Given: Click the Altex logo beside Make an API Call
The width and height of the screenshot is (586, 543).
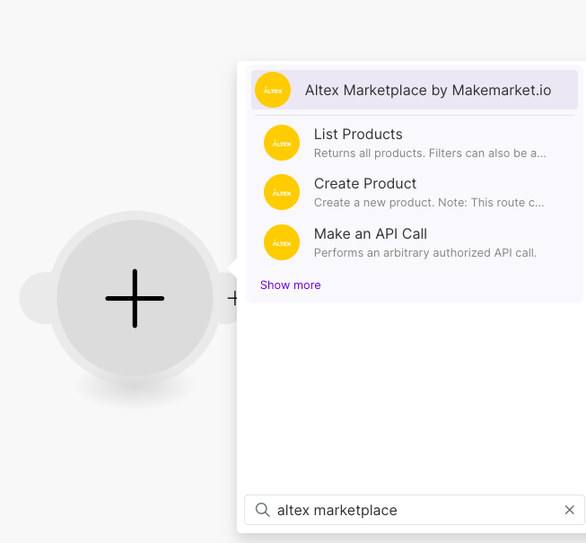Looking at the screenshot, I should click(x=282, y=242).
